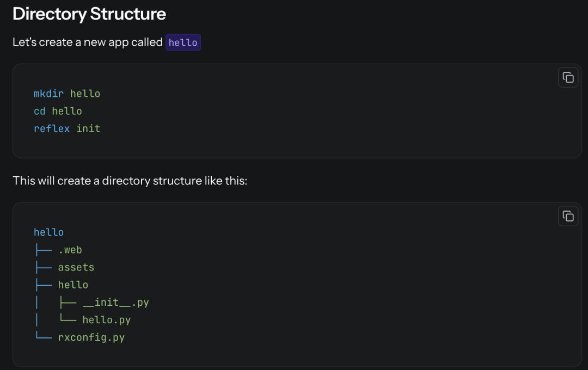Click the cd keyword in the code
The height and width of the screenshot is (370, 588).
click(x=40, y=111)
